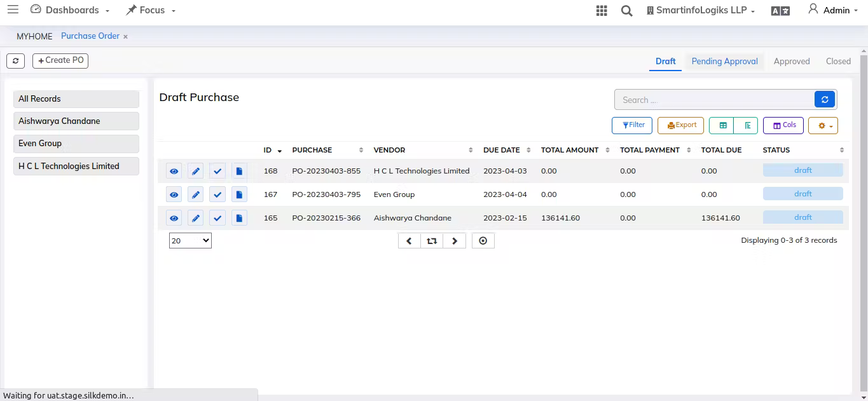This screenshot has height=401, width=868.
Task: Edit purchase order 165 with pencil icon
Action: point(196,218)
